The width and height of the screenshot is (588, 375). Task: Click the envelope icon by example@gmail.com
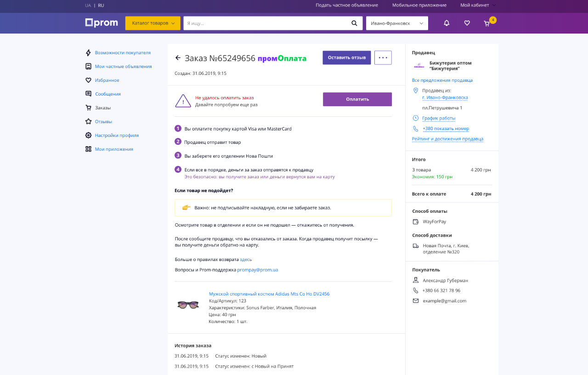pyautogui.click(x=416, y=301)
